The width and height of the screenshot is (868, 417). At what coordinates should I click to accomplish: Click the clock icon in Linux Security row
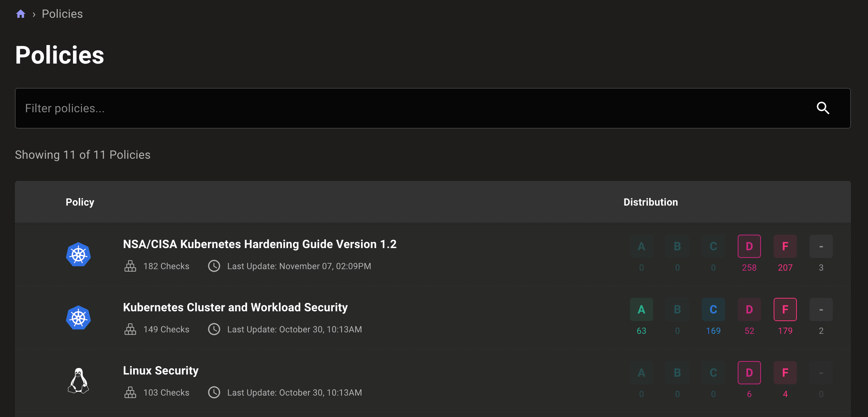(x=214, y=392)
